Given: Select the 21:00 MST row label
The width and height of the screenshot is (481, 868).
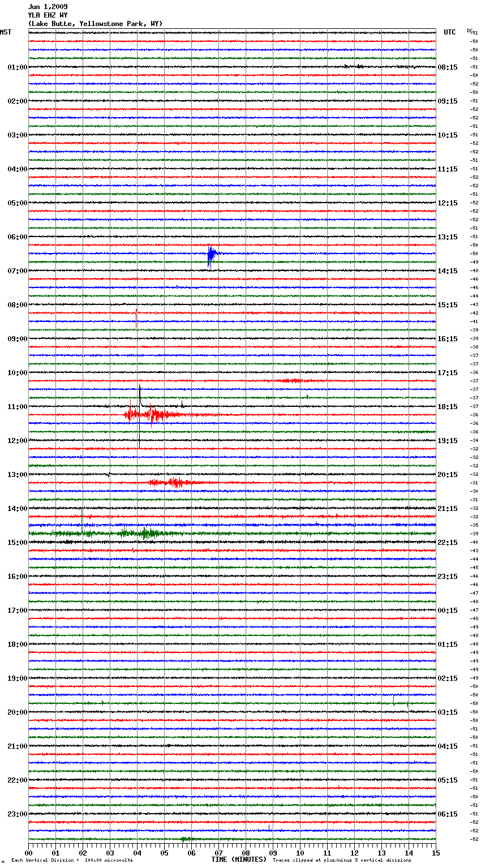Looking at the screenshot, I should pos(18,746).
